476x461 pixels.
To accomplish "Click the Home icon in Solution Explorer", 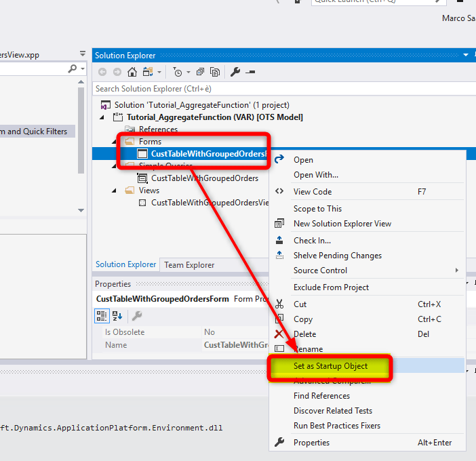I will [132, 72].
